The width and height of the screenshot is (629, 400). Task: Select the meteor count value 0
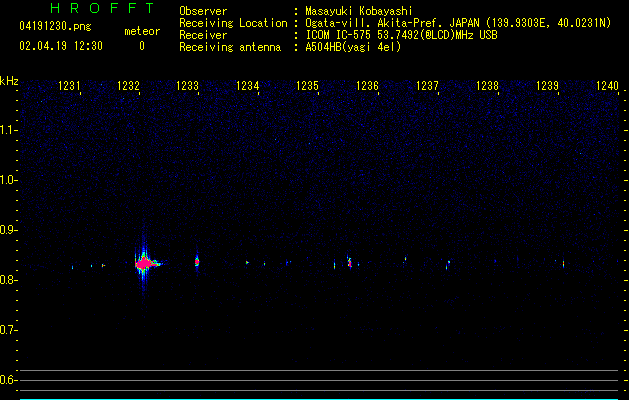click(142, 46)
